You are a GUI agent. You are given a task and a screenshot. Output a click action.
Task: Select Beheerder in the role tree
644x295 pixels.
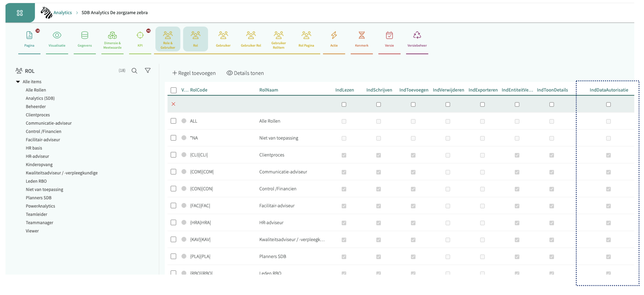[x=36, y=106]
